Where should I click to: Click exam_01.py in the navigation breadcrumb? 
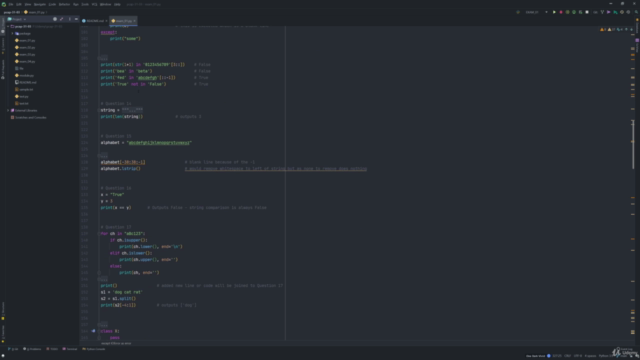(34, 12)
